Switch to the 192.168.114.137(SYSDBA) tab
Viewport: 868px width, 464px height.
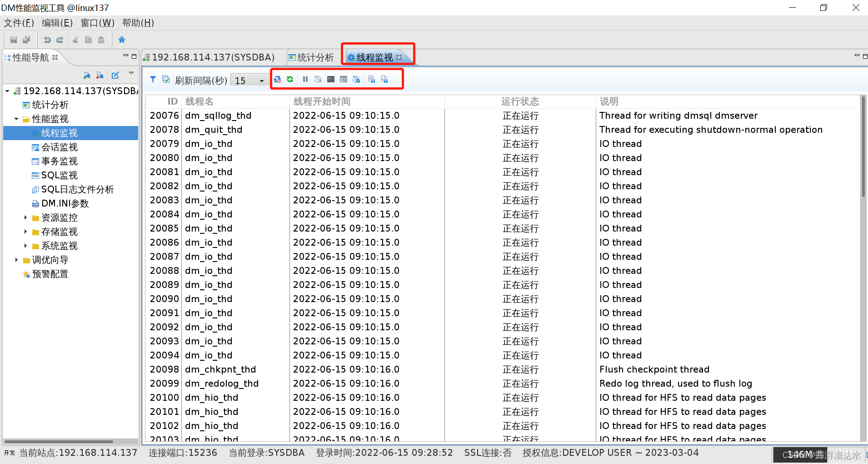(209, 57)
